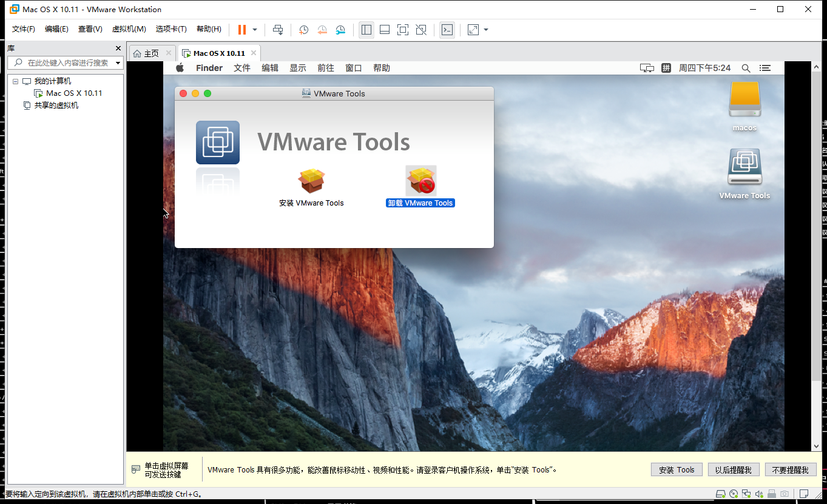Screen dimensions: 827x504
Task: Open the power options dropdown beside the pause icon
Action: (255, 30)
